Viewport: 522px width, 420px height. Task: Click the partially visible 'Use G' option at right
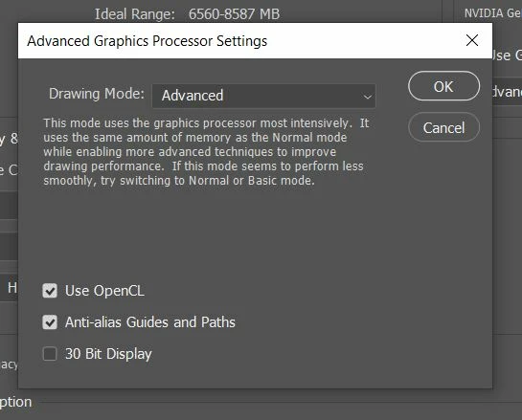click(507, 55)
